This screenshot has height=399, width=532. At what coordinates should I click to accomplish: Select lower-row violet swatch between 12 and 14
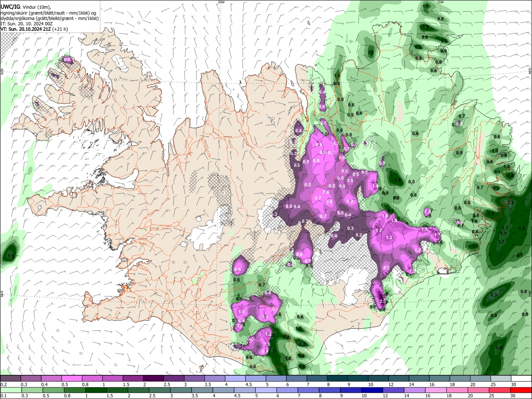click(393, 390)
